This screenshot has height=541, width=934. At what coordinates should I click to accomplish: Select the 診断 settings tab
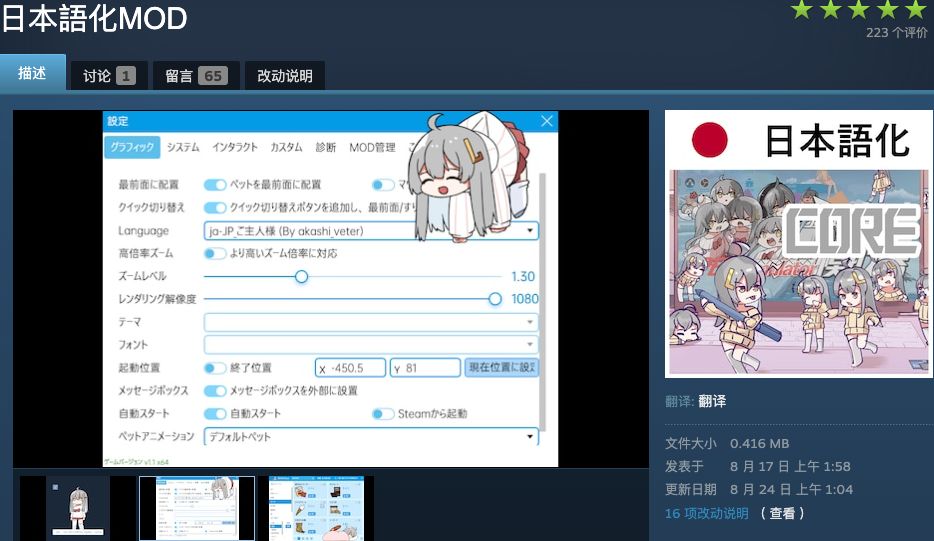[325, 147]
